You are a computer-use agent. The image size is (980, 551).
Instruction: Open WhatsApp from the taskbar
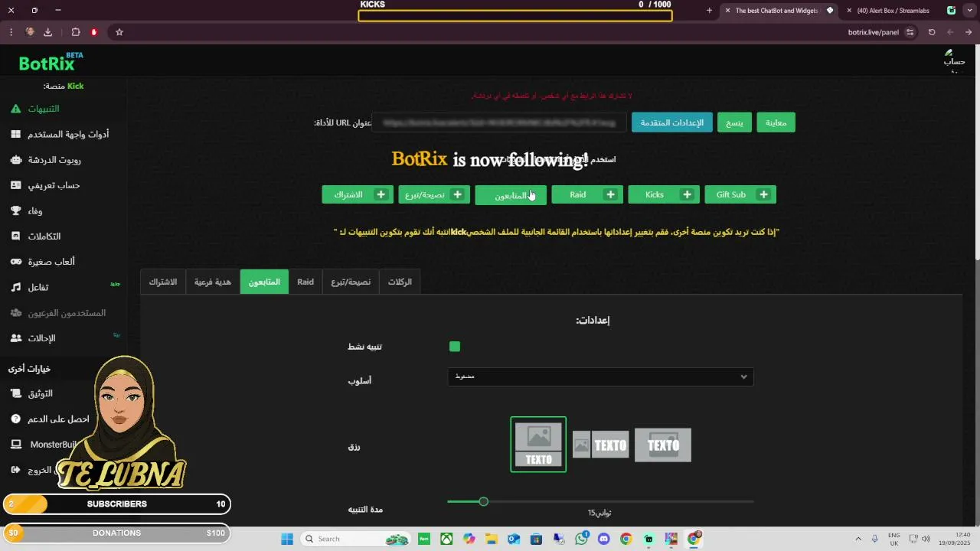(x=582, y=539)
